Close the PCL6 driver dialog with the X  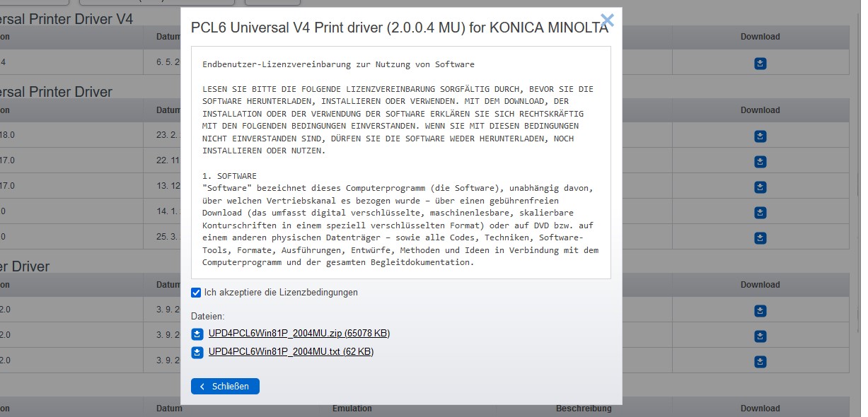[x=606, y=20]
